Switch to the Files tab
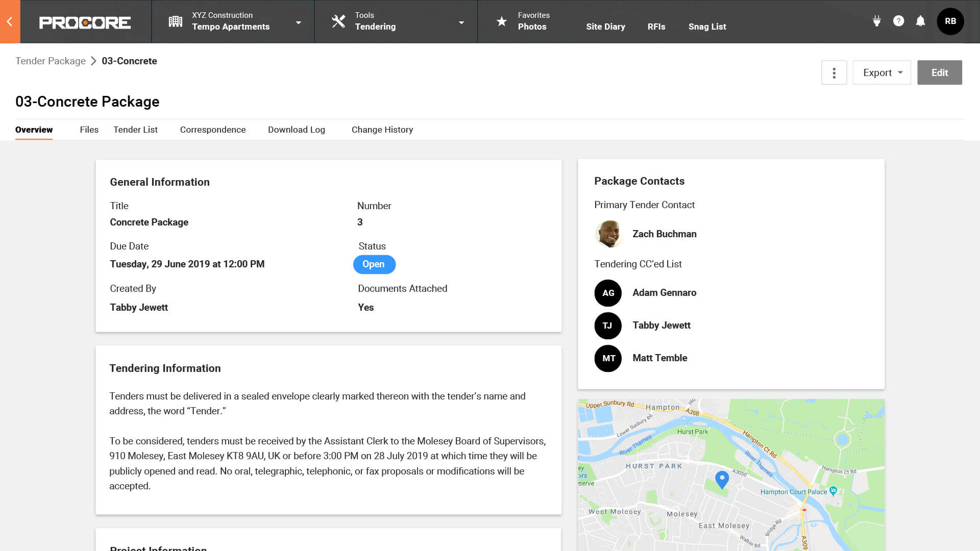This screenshot has width=980, height=551. click(x=89, y=130)
